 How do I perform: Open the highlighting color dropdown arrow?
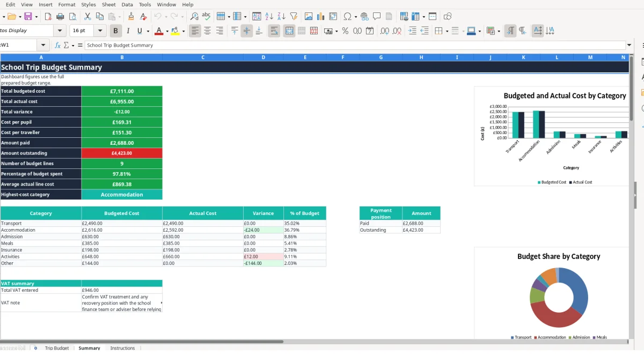(184, 31)
